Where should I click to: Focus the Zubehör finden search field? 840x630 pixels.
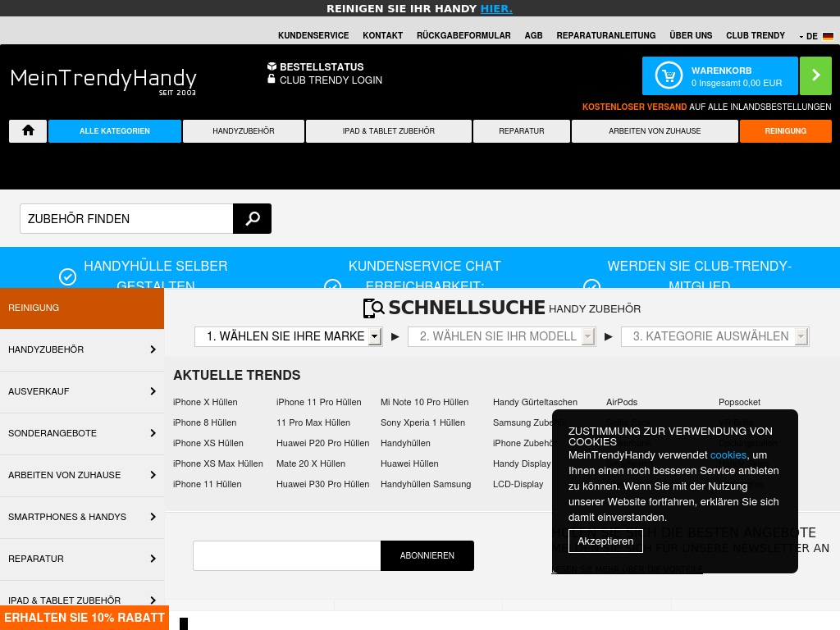126,219
